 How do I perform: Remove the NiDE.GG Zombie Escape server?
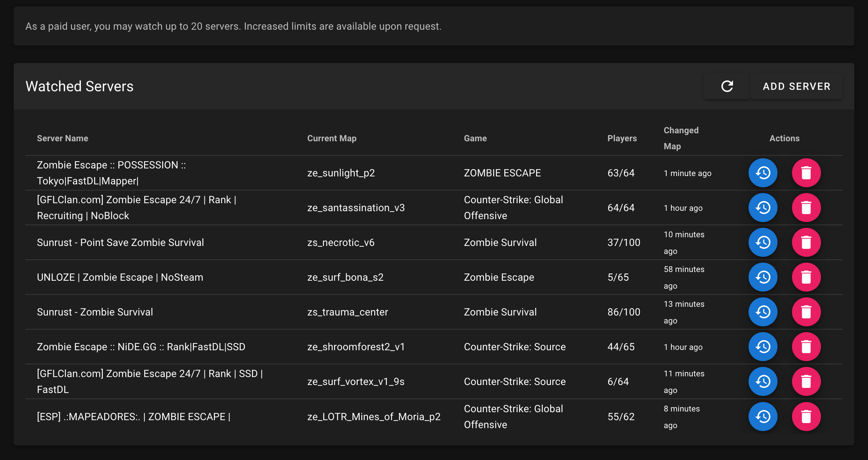(x=806, y=347)
